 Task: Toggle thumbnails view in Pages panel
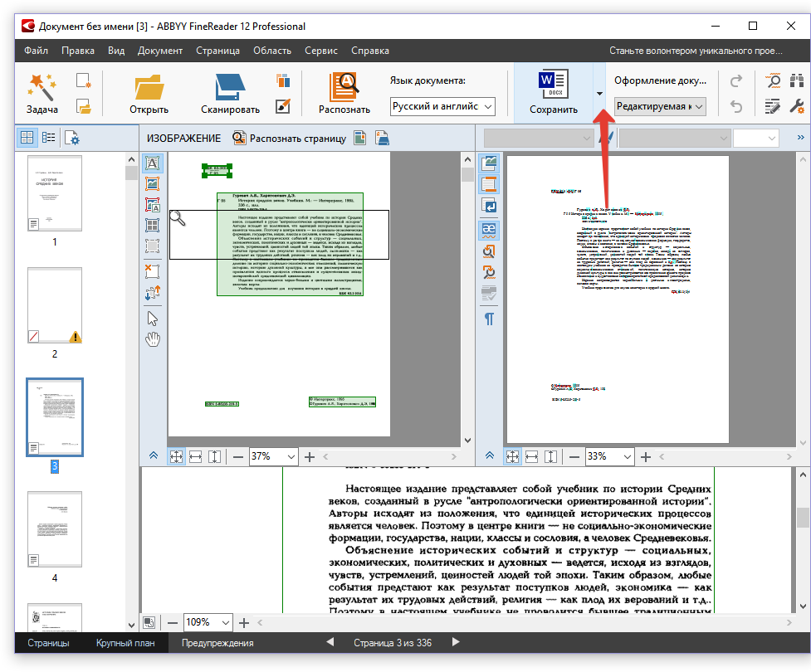[x=27, y=138]
